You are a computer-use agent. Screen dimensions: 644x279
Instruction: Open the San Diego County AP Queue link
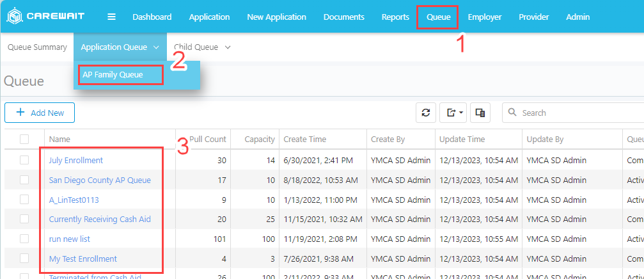pos(100,180)
